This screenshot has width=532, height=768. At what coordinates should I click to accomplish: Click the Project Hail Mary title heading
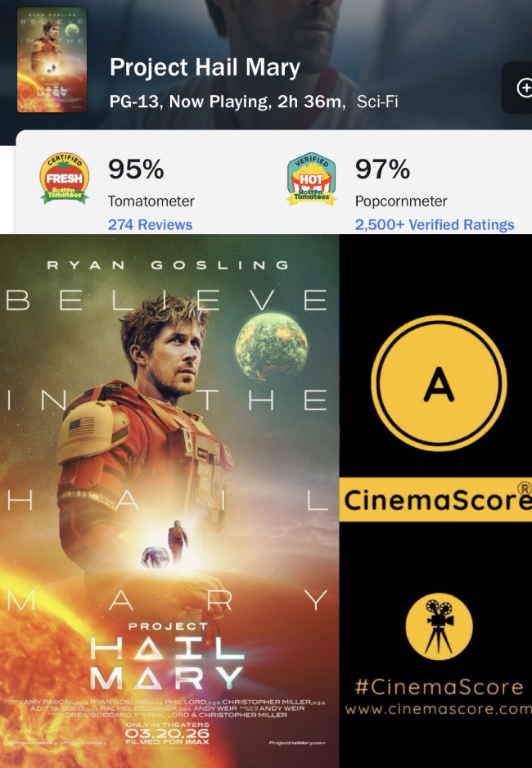[205, 68]
